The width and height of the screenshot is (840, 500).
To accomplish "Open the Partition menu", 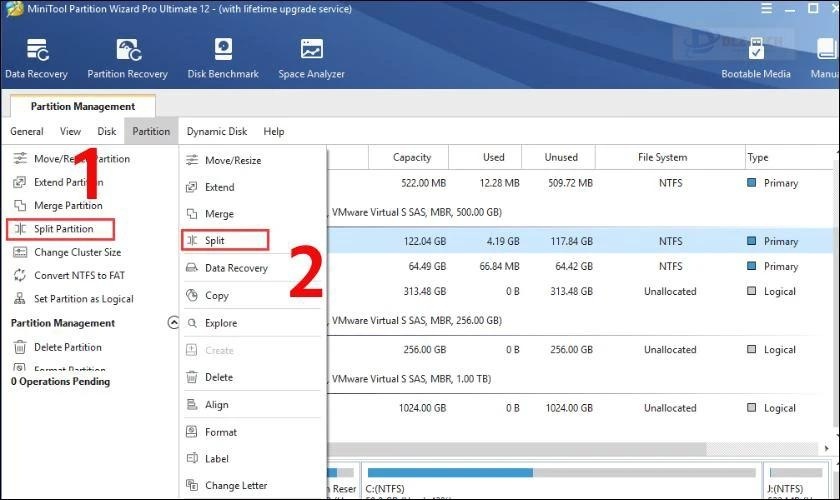I will 151,131.
